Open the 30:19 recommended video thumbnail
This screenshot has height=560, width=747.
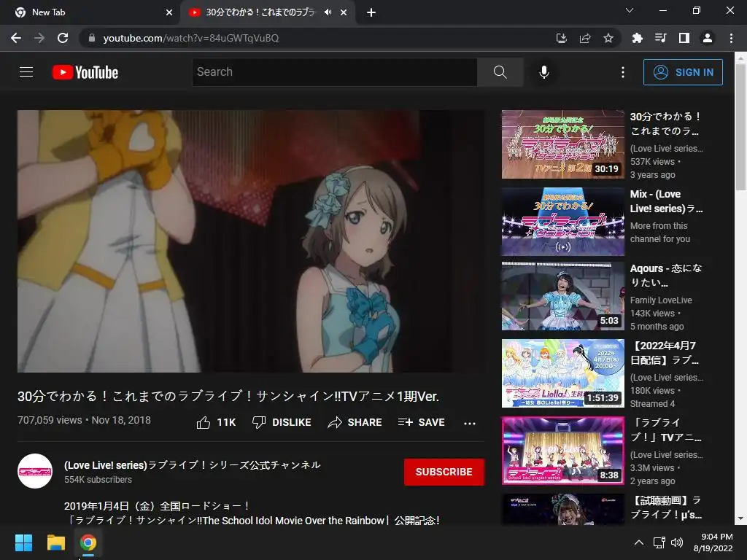562,144
